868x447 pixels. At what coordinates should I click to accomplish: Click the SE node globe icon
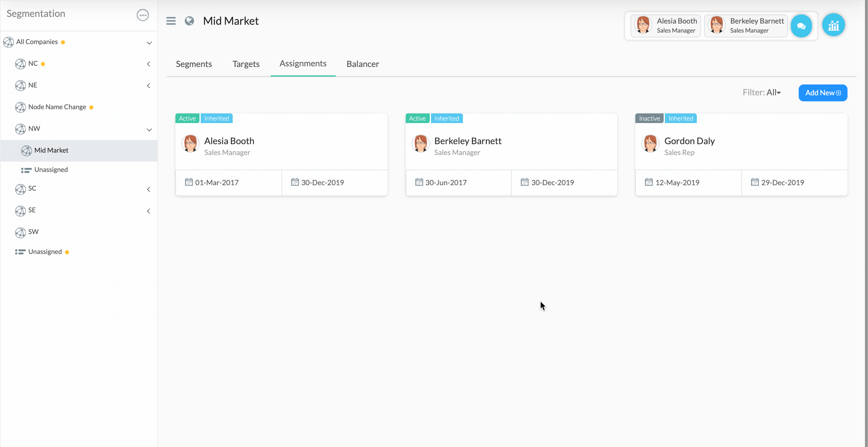tap(20, 211)
